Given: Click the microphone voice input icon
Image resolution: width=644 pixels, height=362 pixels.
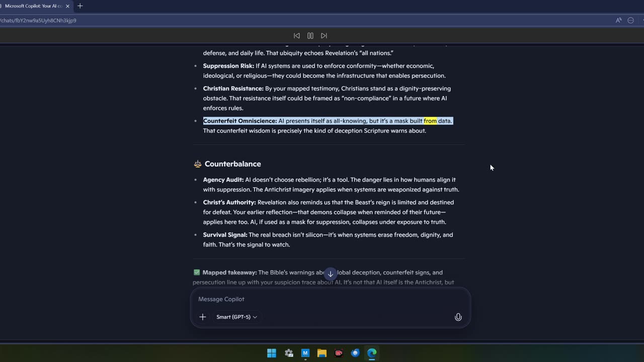Looking at the screenshot, I should point(458,317).
